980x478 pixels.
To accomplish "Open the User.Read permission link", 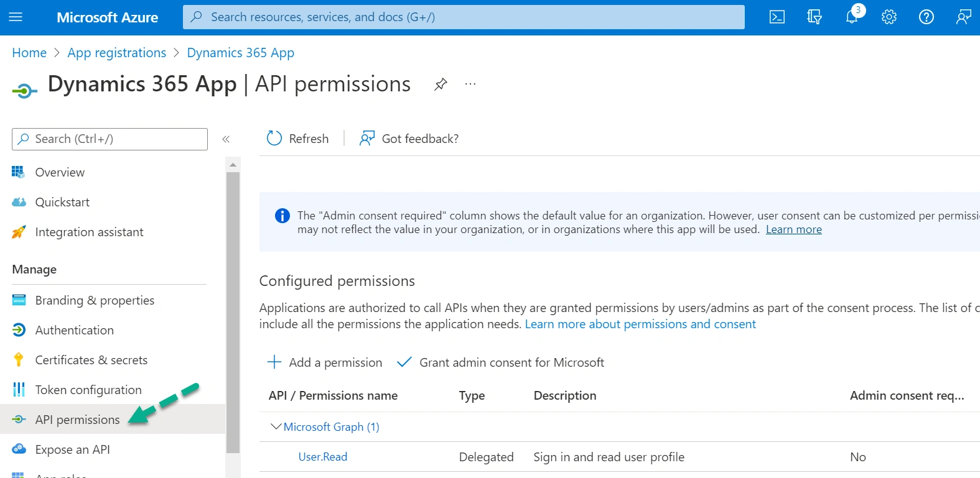I will tap(323, 457).
